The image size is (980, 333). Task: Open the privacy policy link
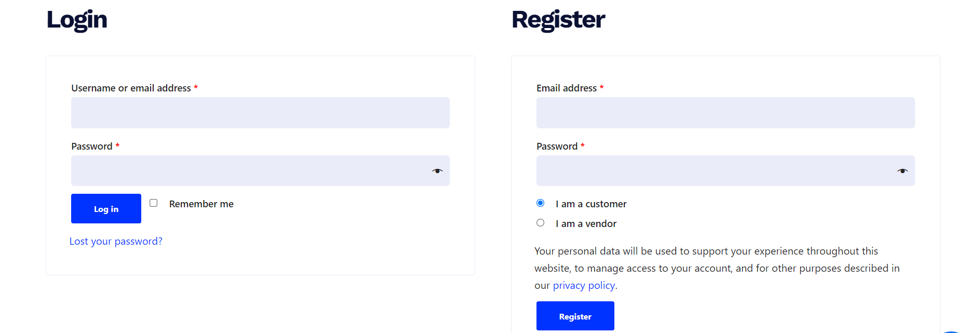584,285
